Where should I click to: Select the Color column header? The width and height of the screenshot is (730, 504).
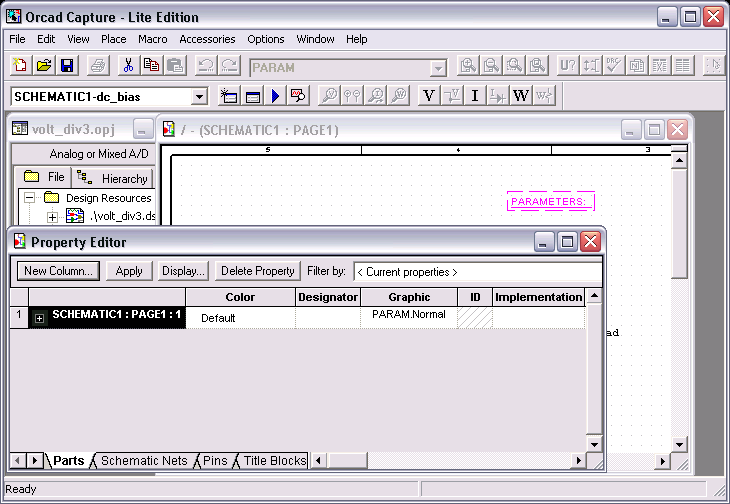(240, 297)
